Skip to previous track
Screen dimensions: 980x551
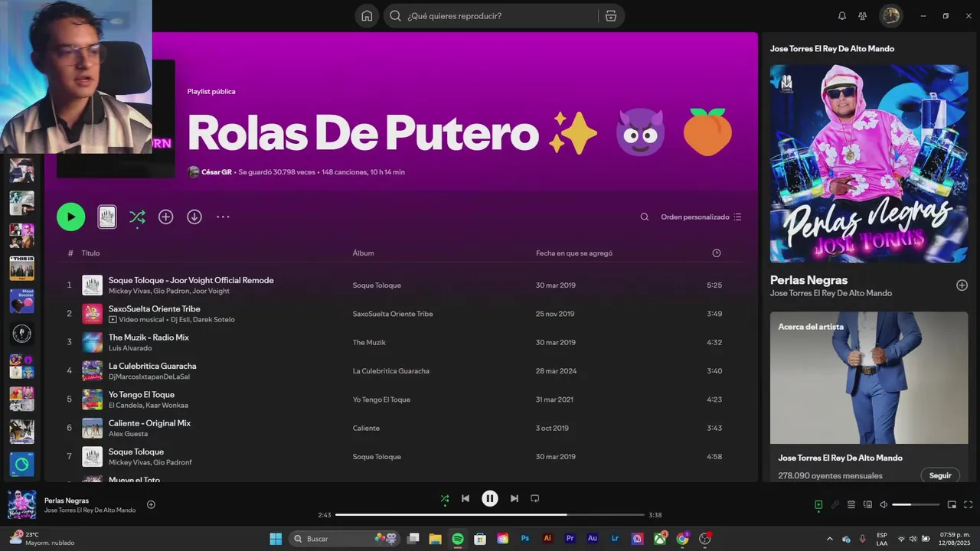pyautogui.click(x=465, y=498)
